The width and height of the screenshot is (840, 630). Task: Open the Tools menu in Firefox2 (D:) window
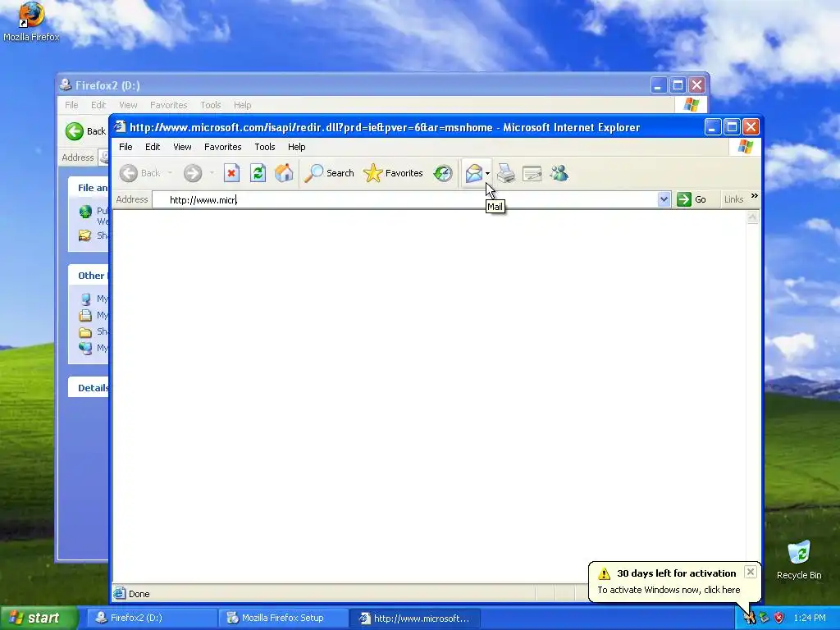coord(211,105)
